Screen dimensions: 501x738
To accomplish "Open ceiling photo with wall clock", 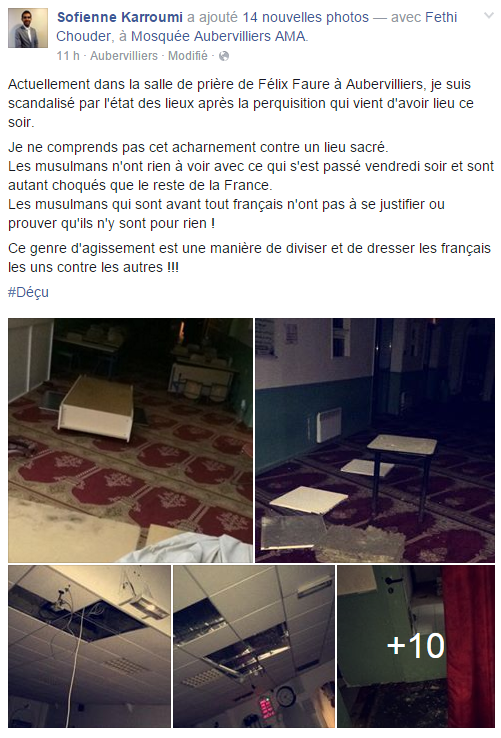I will [254, 647].
